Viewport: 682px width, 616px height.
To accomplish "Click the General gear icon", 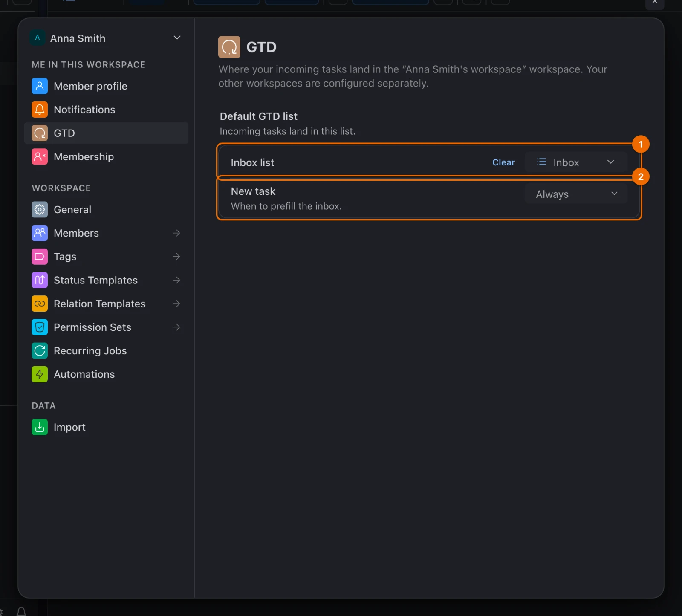I will click(x=40, y=209).
